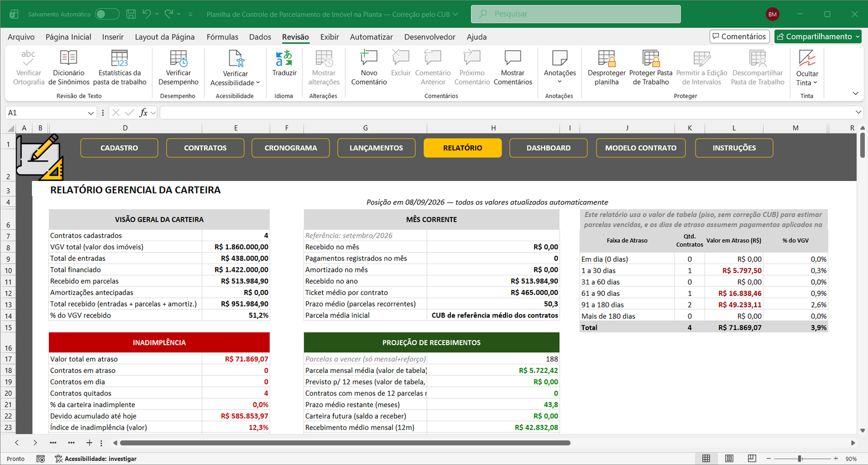The width and height of the screenshot is (868, 465).
Task: Click the undo arrow icon
Action: [x=146, y=14]
